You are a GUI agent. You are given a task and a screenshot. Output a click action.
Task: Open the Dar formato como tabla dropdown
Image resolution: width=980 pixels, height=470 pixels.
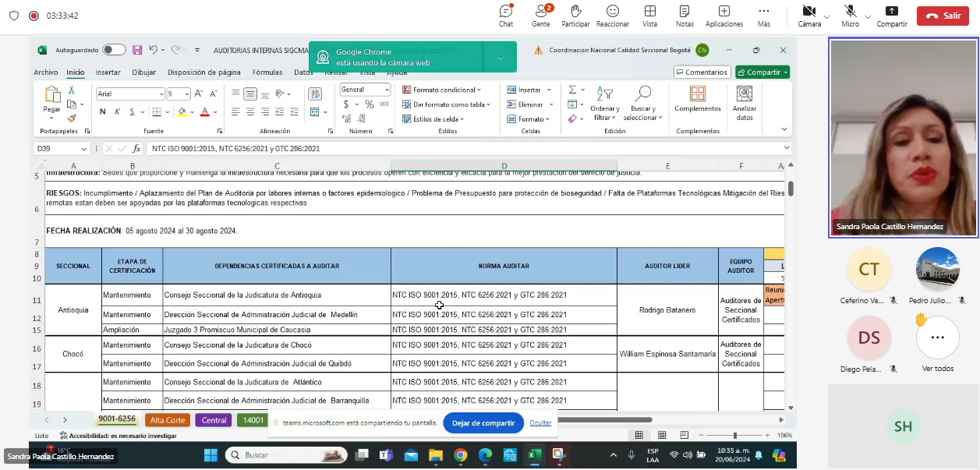click(x=447, y=104)
